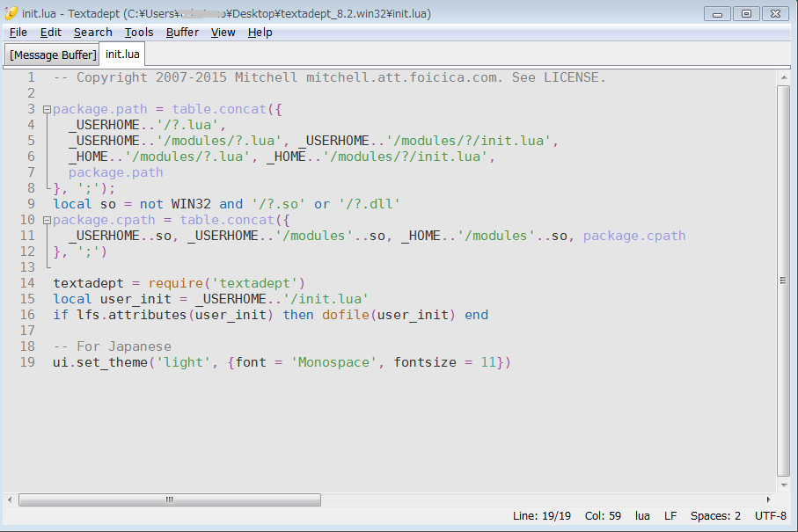Switch to the [Message Buffer] tab
The height and width of the screenshot is (532, 798).
(53, 55)
